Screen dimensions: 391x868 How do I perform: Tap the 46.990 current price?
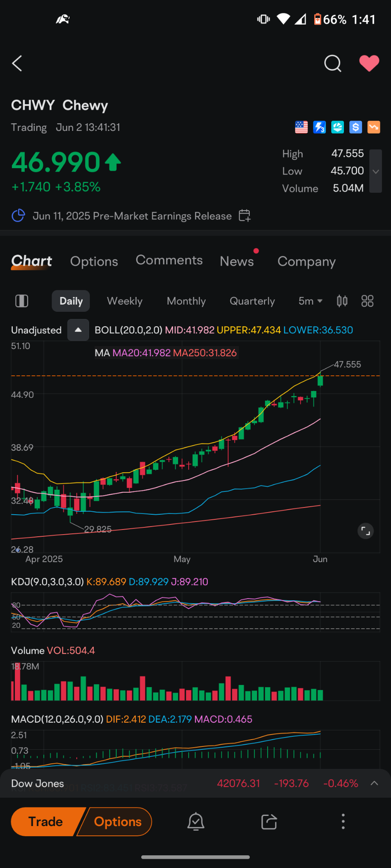tap(56, 163)
